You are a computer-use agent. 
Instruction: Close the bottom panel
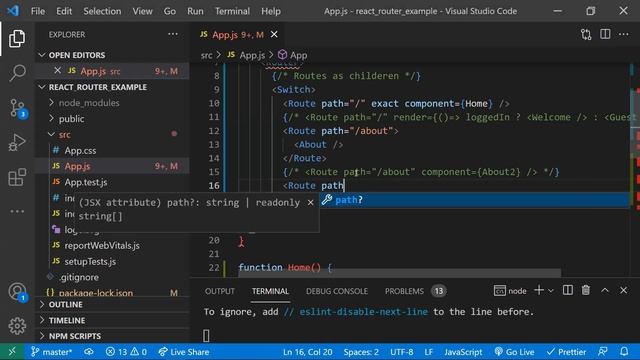coord(623,290)
